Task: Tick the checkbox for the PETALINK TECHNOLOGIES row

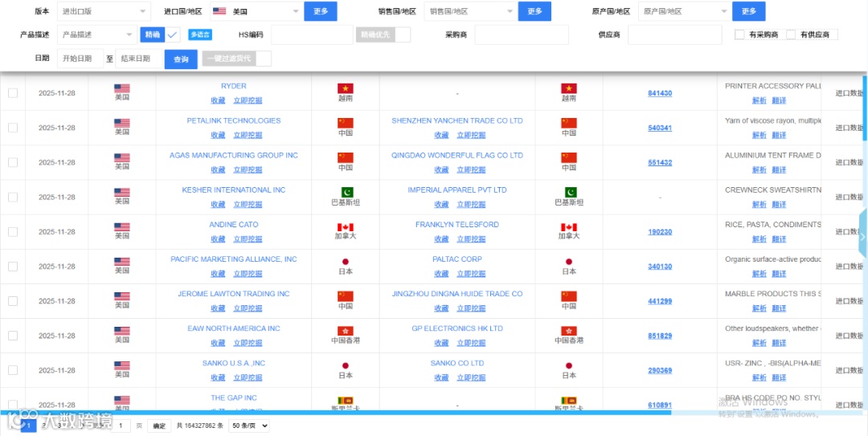Action: (x=13, y=128)
